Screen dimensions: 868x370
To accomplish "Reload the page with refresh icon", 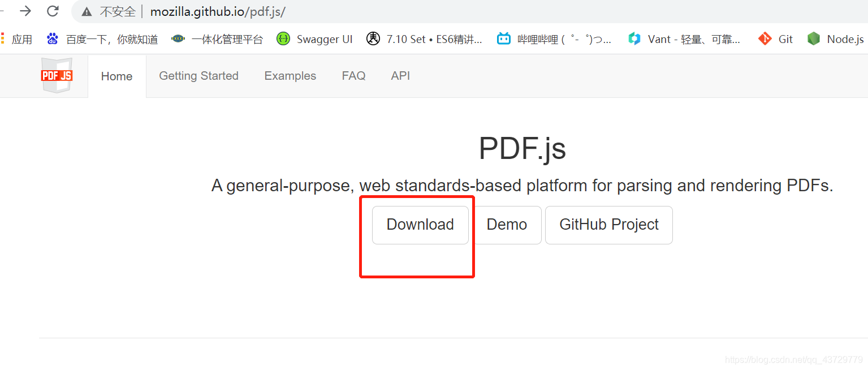I will [53, 11].
